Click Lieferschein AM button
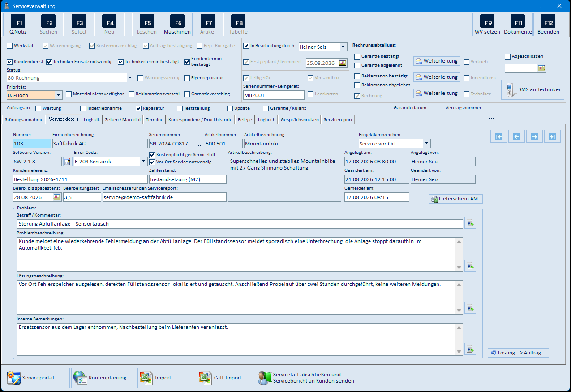 tap(455, 199)
